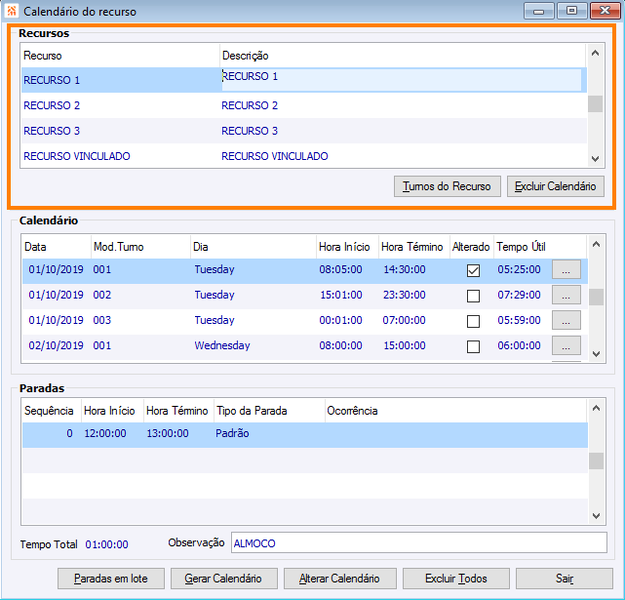The width and height of the screenshot is (625, 600).
Task: Open details button for 01/10/2019 turno 003
Action: click(x=566, y=321)
